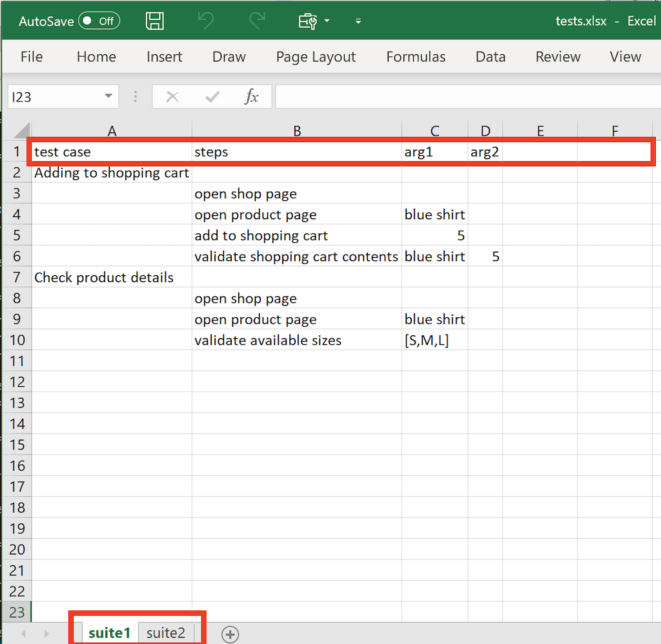Select row 7 header
The image size is (661, 644).
point(17,277)
